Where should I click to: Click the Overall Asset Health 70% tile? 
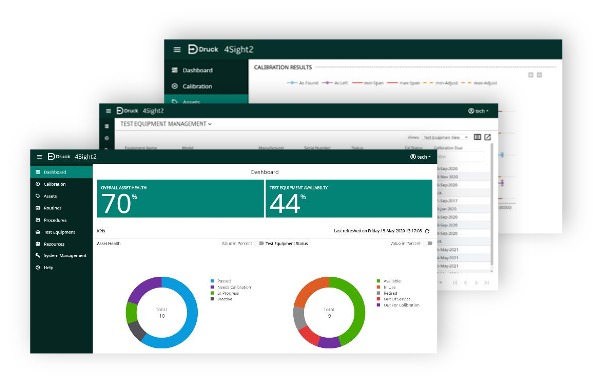[180, 199]
